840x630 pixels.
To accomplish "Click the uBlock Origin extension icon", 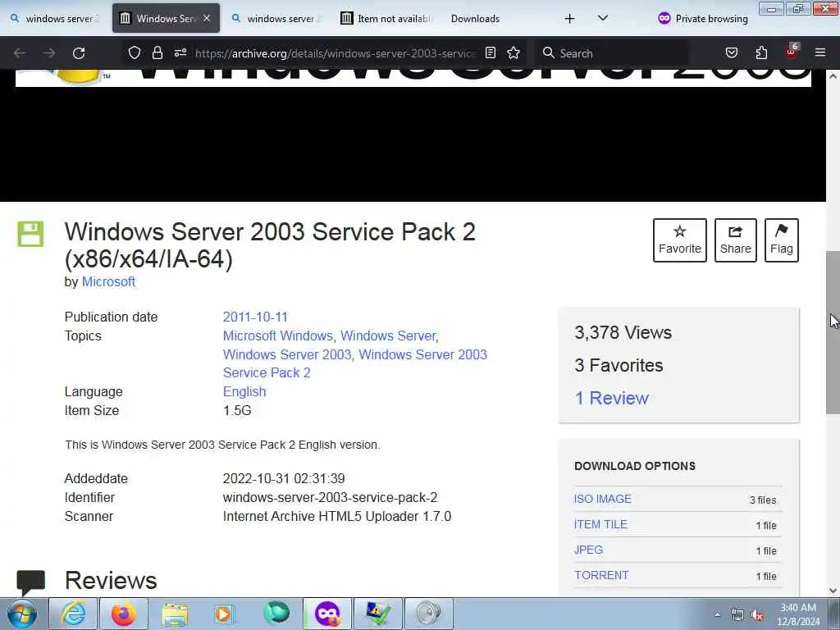I will coord(792,52).
